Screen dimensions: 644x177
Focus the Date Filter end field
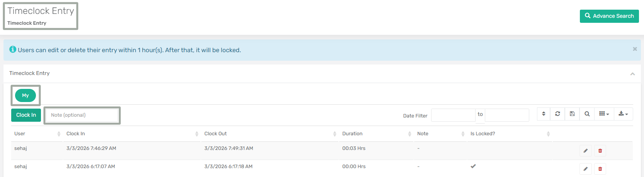[507, 115]
